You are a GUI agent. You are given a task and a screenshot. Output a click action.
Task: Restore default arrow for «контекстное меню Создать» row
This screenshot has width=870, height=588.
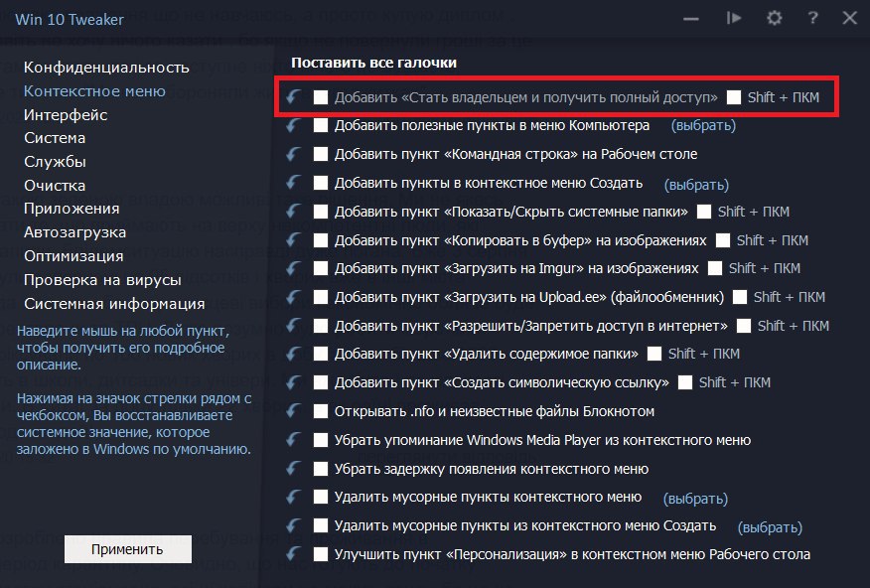coord(294,183)
